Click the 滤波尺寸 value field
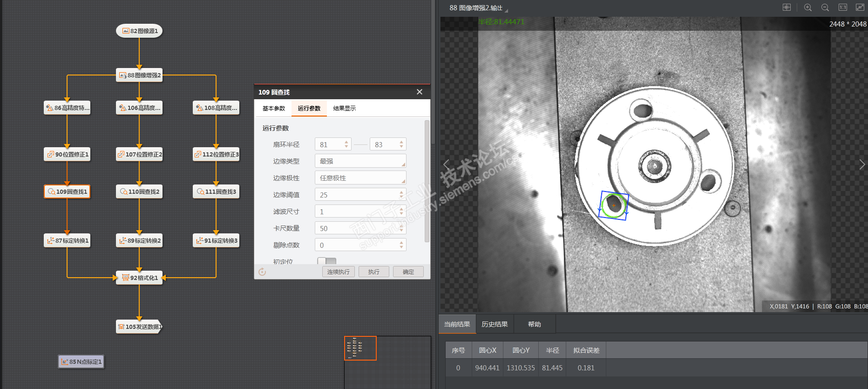Viewport: 868px width, 389px height. click(360, 212)
